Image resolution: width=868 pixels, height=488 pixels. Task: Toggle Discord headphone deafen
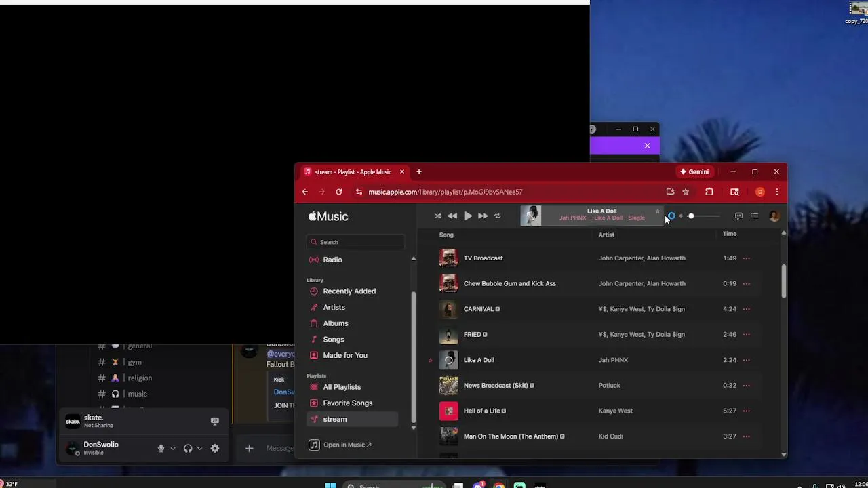(188, 449)
